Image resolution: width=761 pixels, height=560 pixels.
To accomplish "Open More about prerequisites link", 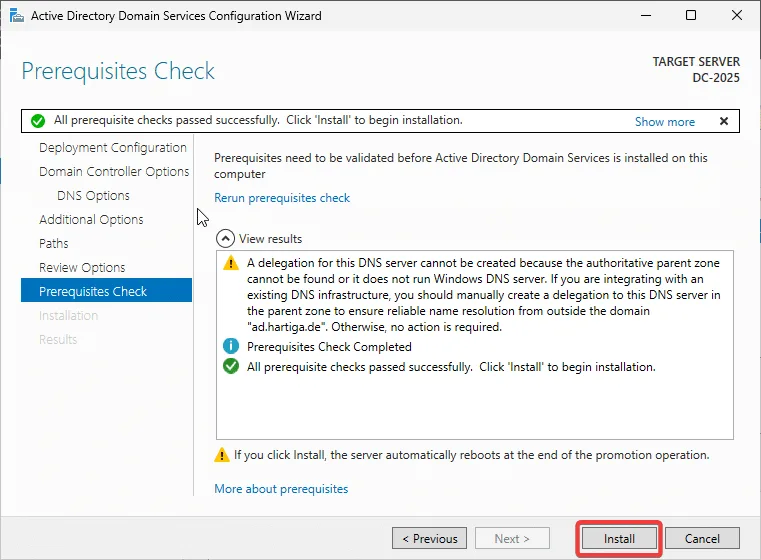I will pyautogui.click(x=281, y=489).
